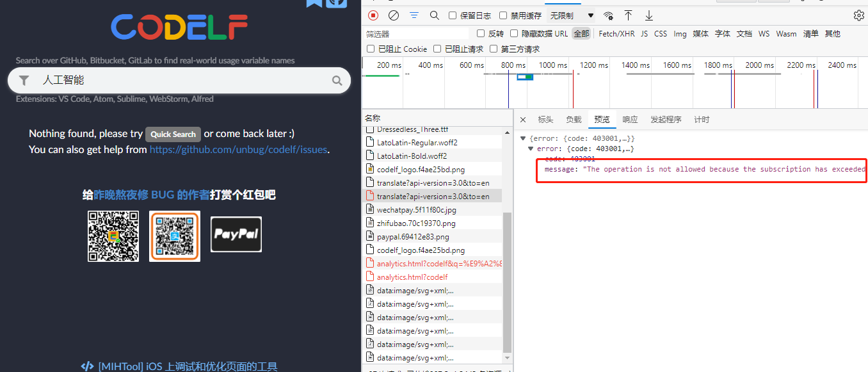Image resolution: width=868 pixels, height=372 pixels.
Task: Click the 名称 column header
Action: pyautogui.click(x=437, y=118)
